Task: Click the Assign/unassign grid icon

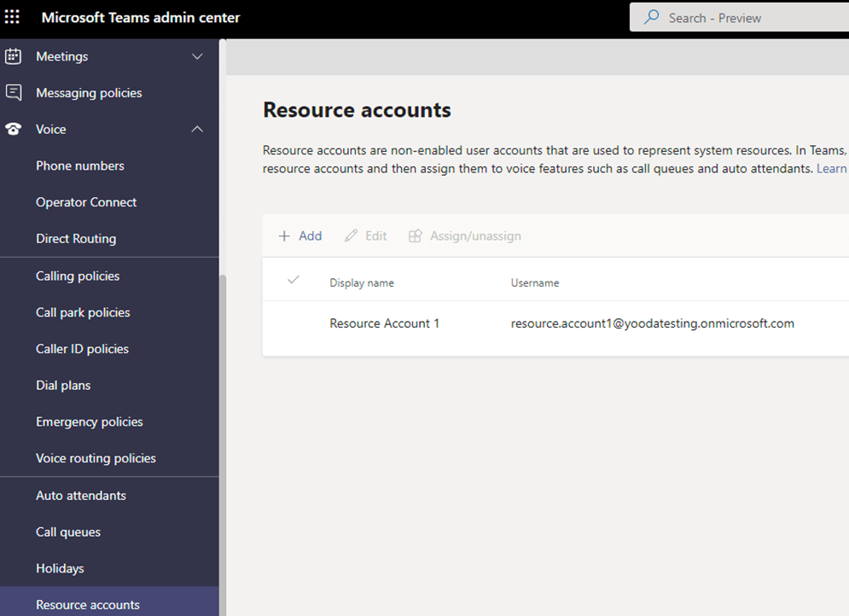Action: click(x=415, y=236)
